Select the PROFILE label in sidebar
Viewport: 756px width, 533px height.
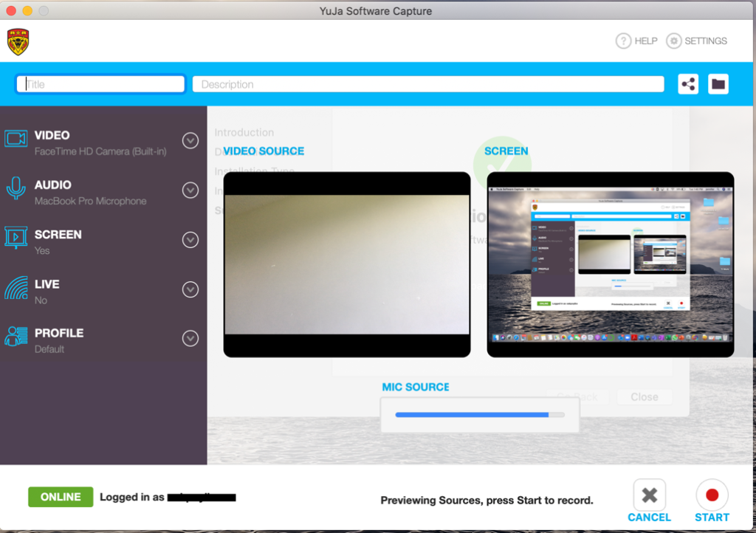click(59, 334)
